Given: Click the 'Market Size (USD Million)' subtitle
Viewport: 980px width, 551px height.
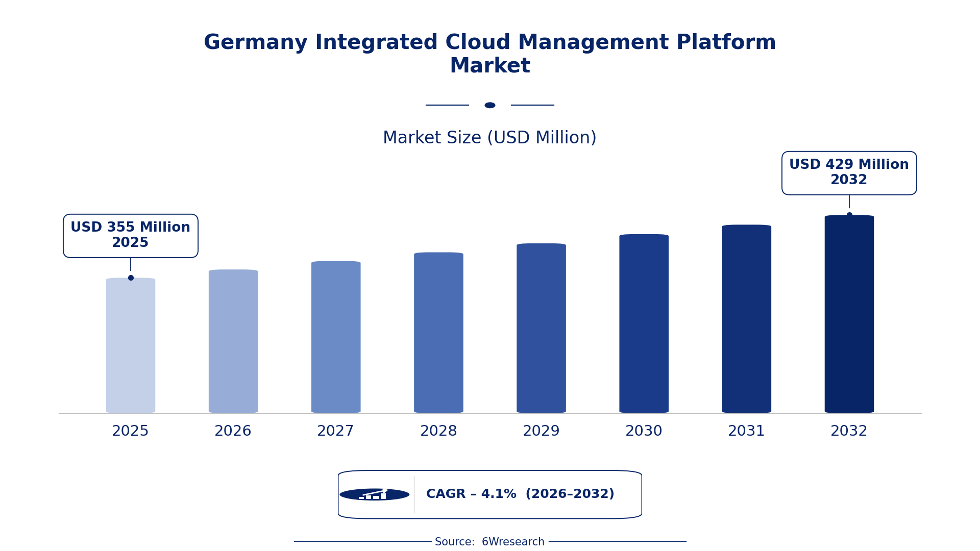Looking at the screenshot, I should tap(489, 138).
